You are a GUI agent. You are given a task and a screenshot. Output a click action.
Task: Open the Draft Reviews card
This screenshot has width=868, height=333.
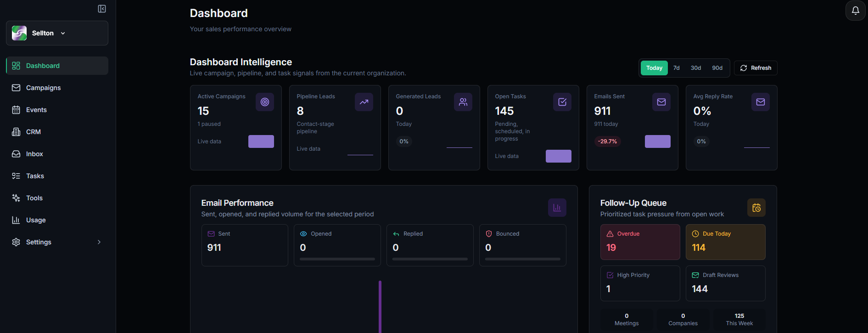(x=726, y=283)
